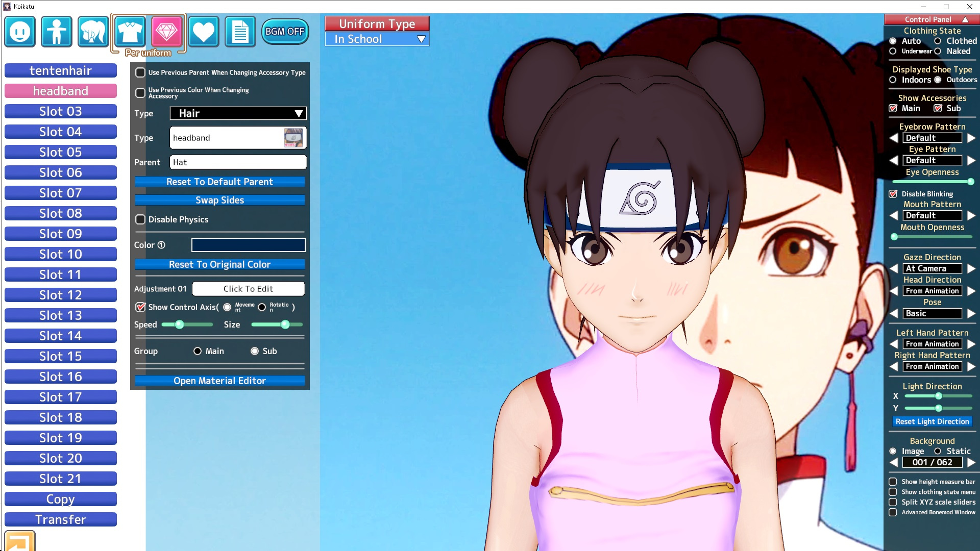Image resolution: width=980 pixels, height=551 pixels.
Task: Select the headband accessory slot
Action: pyautogui.click(x=61, y=91)
